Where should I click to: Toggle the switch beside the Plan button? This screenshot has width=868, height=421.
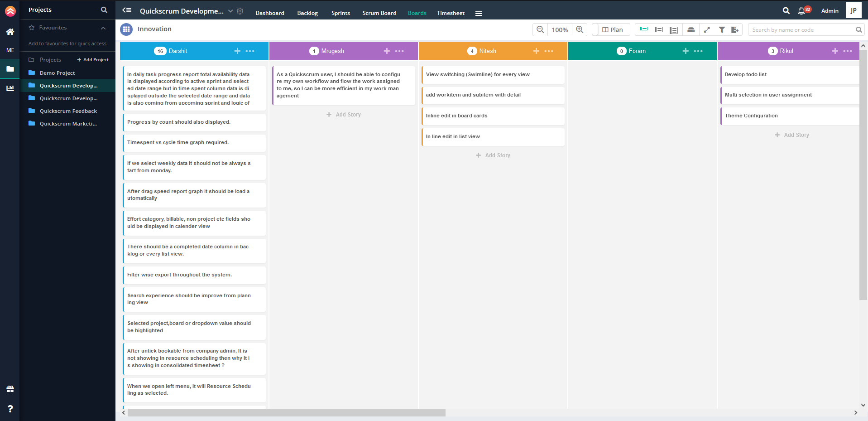pos(595,29)
